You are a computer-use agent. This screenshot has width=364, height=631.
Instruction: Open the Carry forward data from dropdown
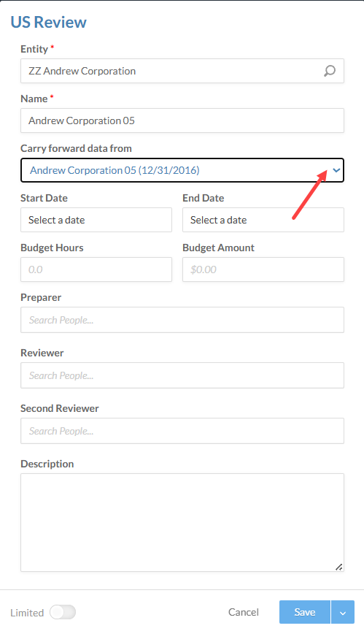coord(182,170)
